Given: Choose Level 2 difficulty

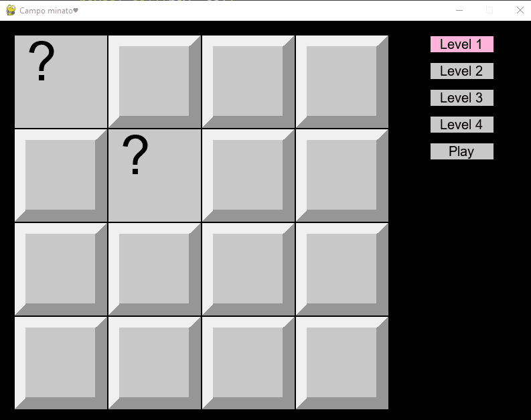Looking at the screenshot, I should pos(462,71).
